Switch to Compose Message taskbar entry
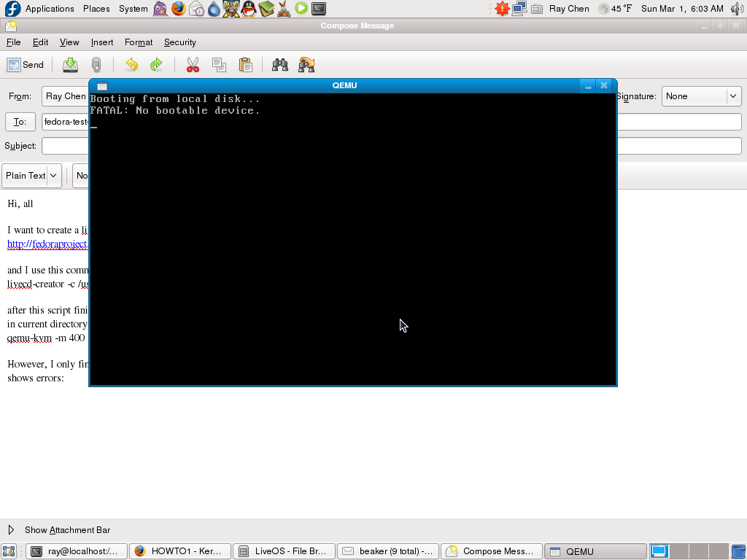Image resolution: width=747 pixels, height=560 pixels. coord(492,551)
